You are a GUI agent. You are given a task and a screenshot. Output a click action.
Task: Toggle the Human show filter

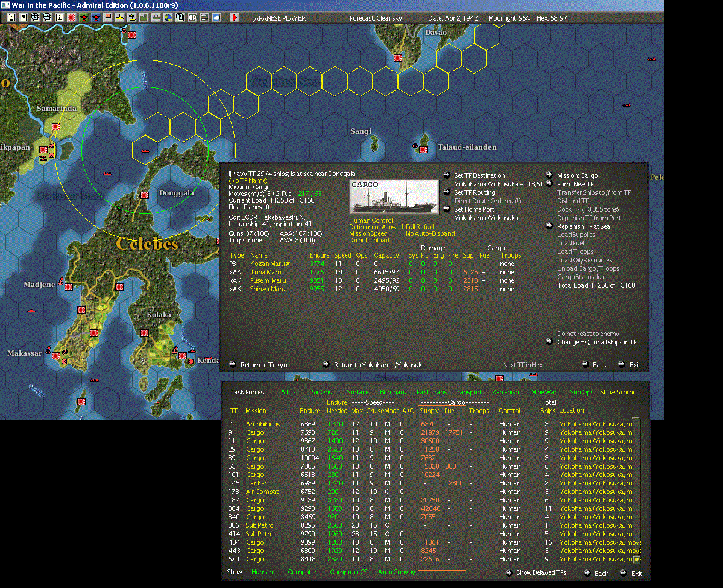pos(262,572)
